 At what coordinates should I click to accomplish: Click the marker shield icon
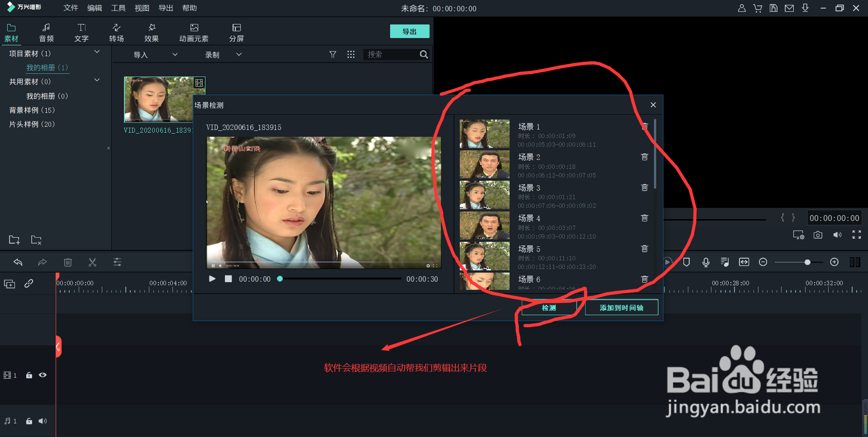click(687, 262)
